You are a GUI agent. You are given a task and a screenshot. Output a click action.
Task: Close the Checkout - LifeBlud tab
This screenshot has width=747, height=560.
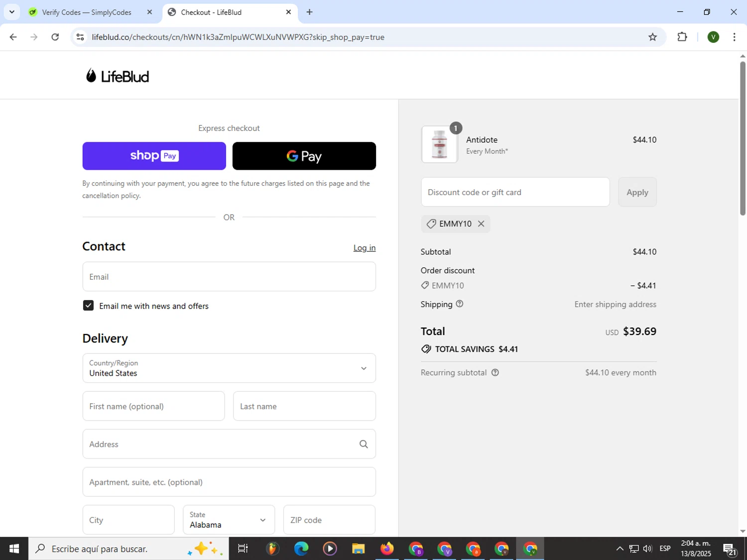point(288,12)
